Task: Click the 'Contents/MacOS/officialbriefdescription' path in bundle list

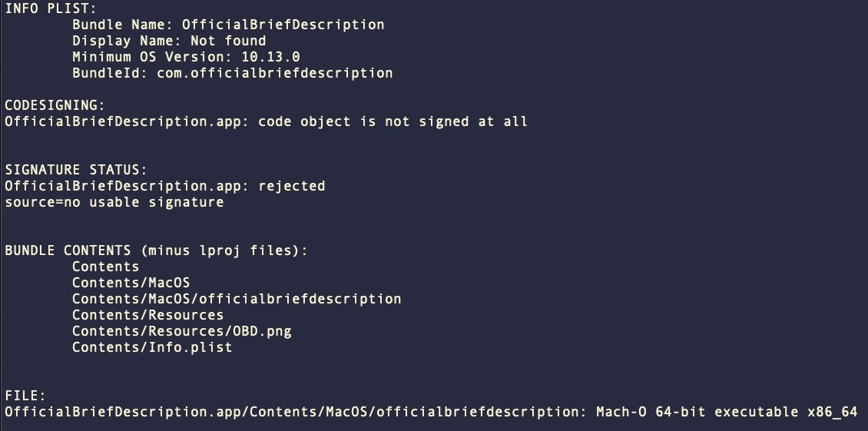Action: coord(237,299)
